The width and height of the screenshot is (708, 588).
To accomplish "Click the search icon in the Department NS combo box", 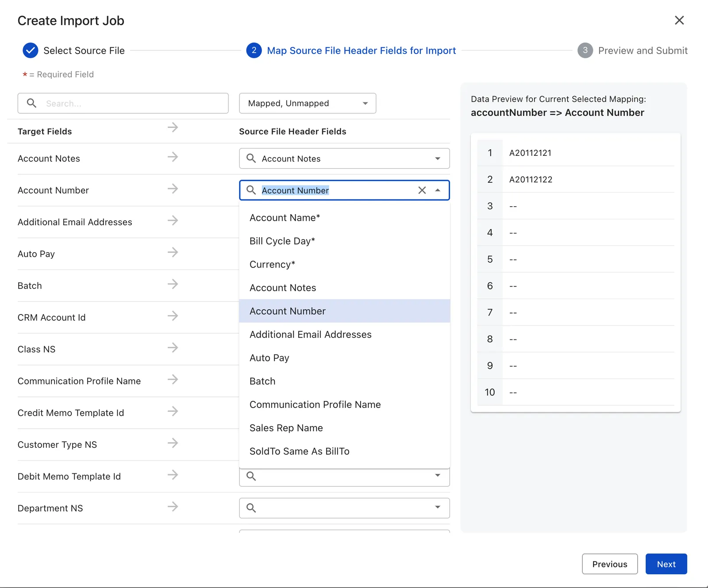I will click(251, 508).
